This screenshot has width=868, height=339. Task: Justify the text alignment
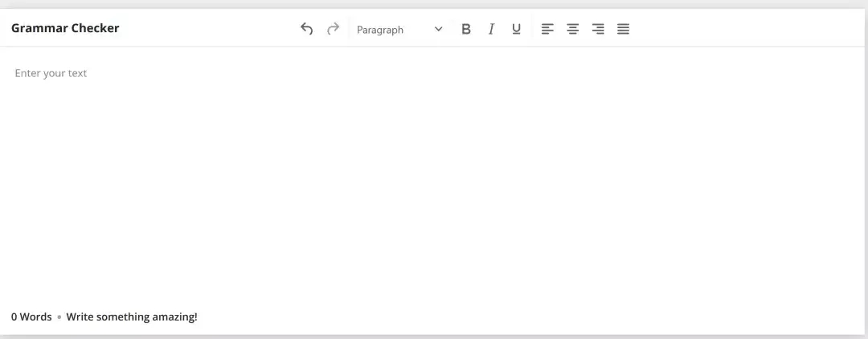coord(623,29)
